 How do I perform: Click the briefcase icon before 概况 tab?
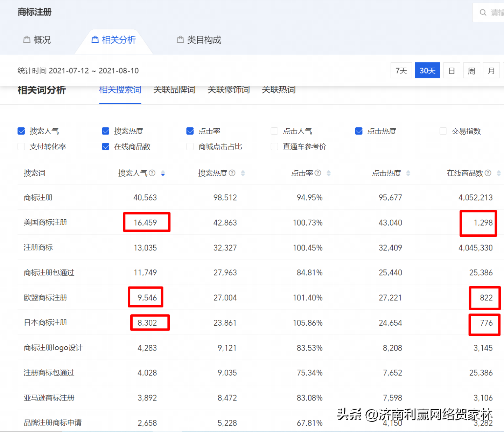point(27,40)
